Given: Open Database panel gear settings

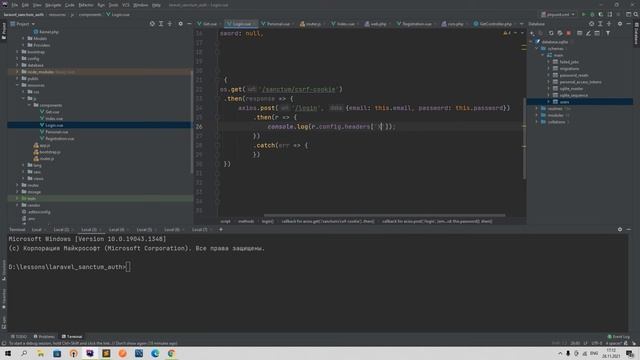Looking at the screenshot, I should tap(620, 24).
